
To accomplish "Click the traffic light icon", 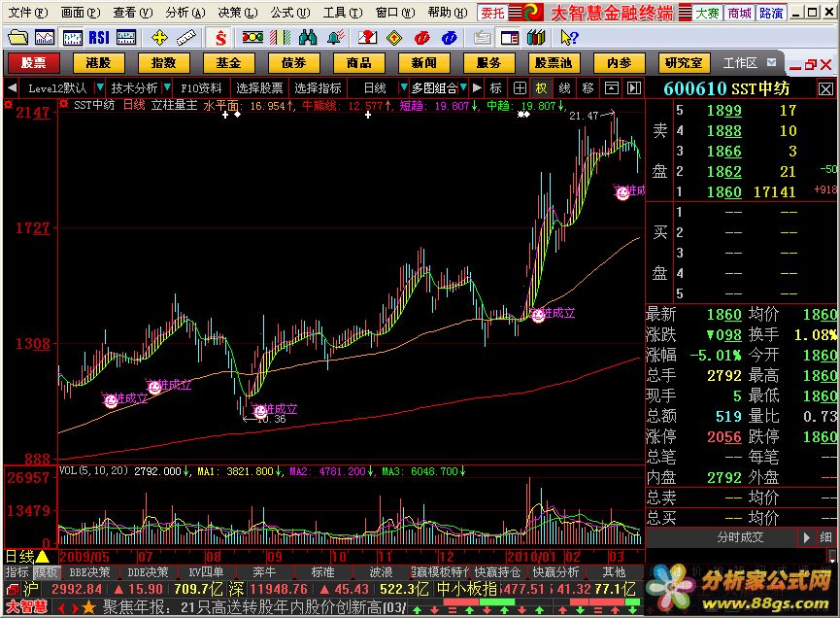I will [252, 38].
